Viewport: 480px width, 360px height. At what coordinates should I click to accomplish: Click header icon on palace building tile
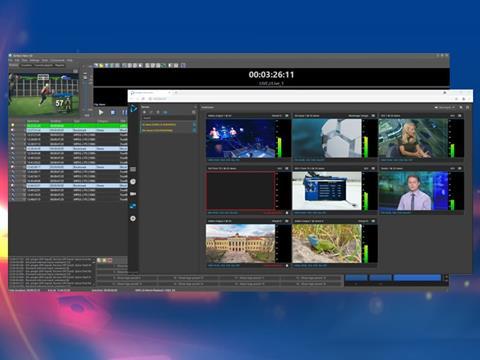pyautogui.click(x=287, y=221)
